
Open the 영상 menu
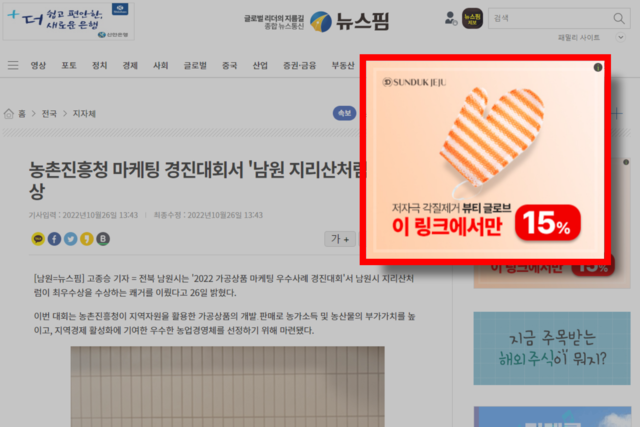(x=38, y=65)
